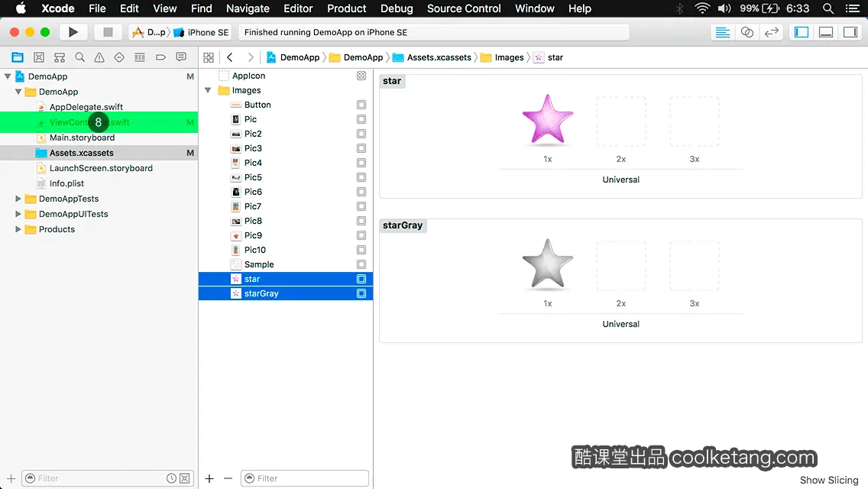
Task: Focus the asset list Filter field
Action: (304, 478)
